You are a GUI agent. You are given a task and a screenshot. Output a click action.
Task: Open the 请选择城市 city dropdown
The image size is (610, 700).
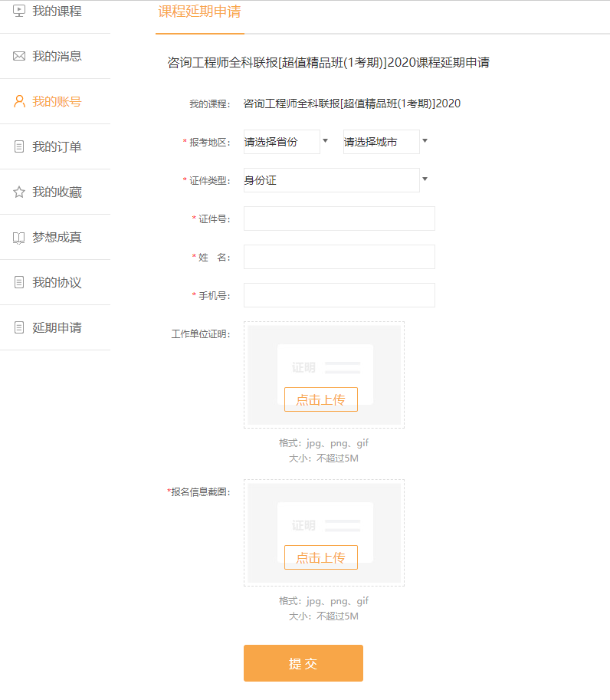tap(385, 142)
